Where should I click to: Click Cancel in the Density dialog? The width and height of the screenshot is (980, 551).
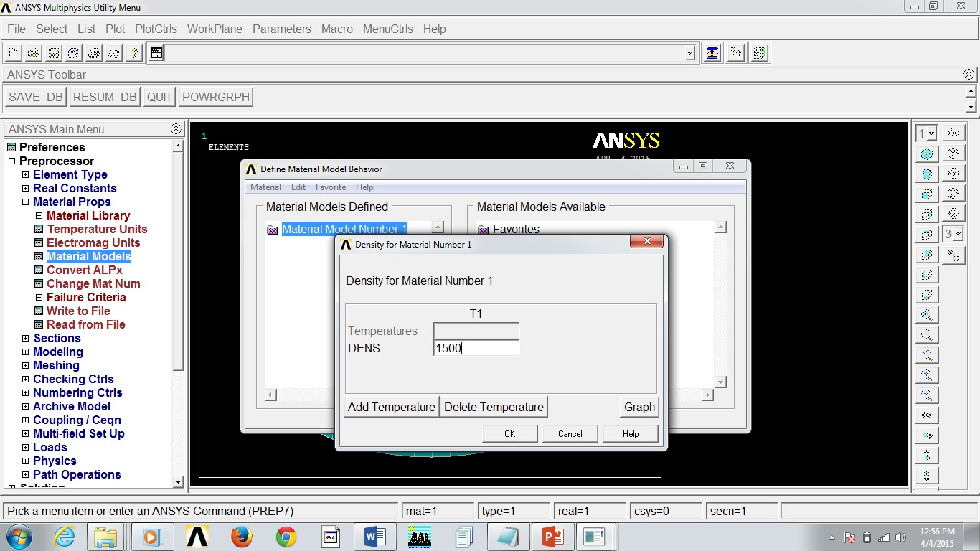pyautogui.click(x=570, y=433)
